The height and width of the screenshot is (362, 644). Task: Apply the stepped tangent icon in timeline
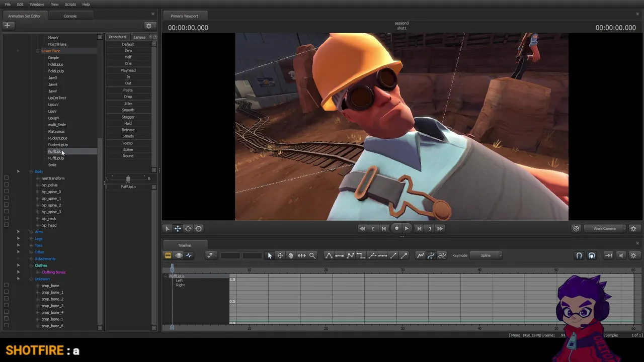pyautogui.click(x=361, y=255)
